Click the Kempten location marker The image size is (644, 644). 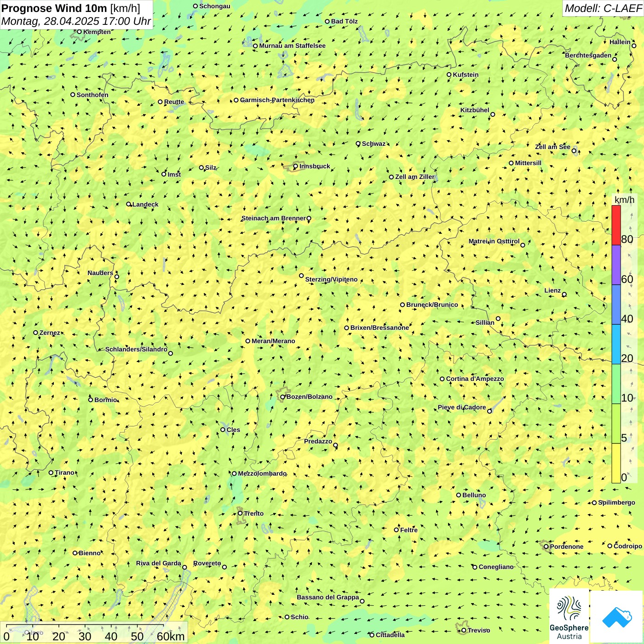pyautogui.click(x=79, y=32)
